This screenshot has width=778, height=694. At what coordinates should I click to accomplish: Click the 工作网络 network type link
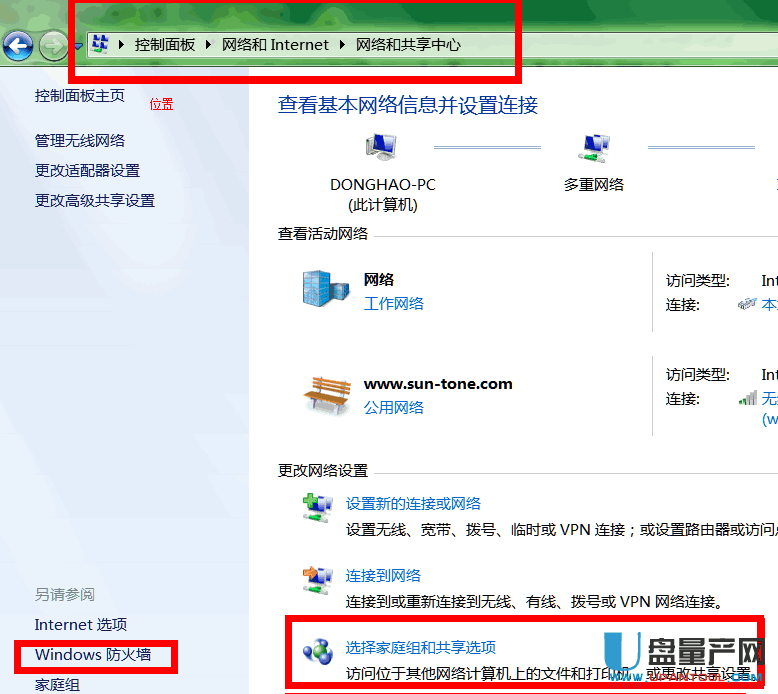393,303
